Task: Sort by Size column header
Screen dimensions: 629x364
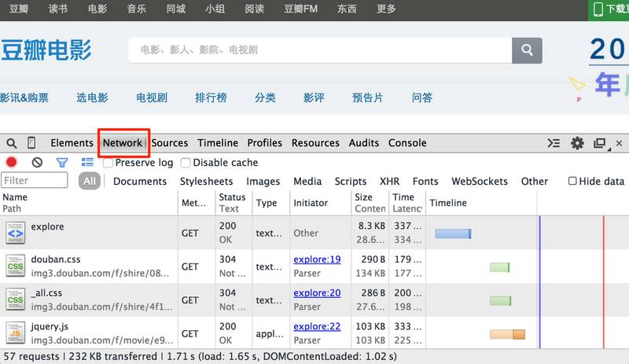Action: click(x=363, y=197)
